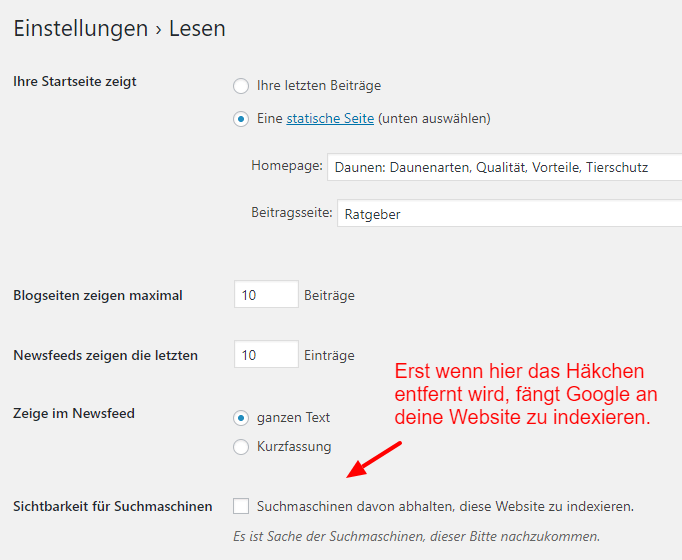The width and height of the screenshot is (682, 560).
Task: Click the note 'Es ist Sache der Suchmaschinen'
Action: coord(416,536)
